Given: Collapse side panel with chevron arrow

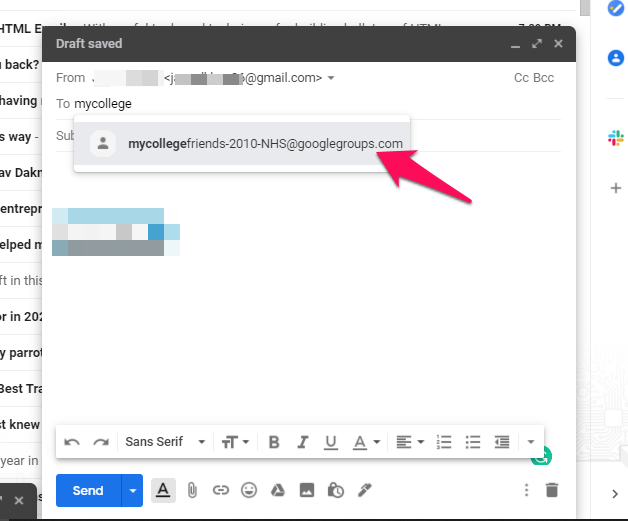Looking at the screenshot, I should pyautogui.click(x=615, y=494).
